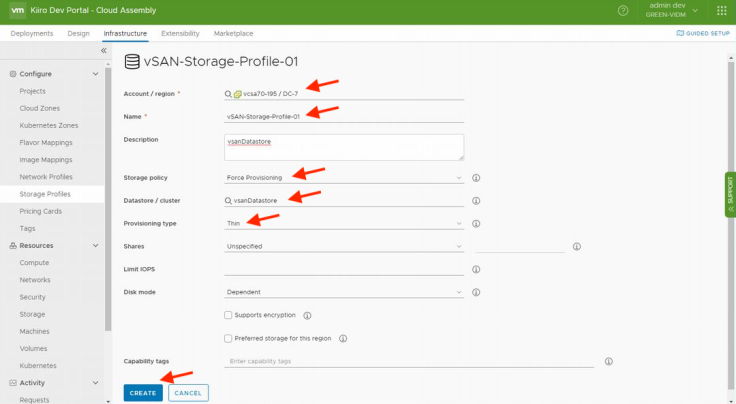Screen dimensions: 736x404
Task: Open the Support side tab
Action: click(x=730, y=194)
